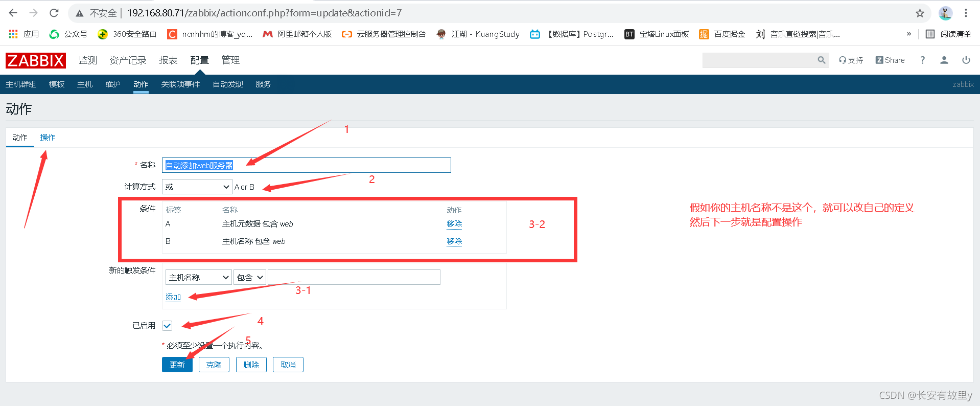Click the ZABBIX logo
The height and width of the screenshot is (406, 980).
(x=36, y=60)
